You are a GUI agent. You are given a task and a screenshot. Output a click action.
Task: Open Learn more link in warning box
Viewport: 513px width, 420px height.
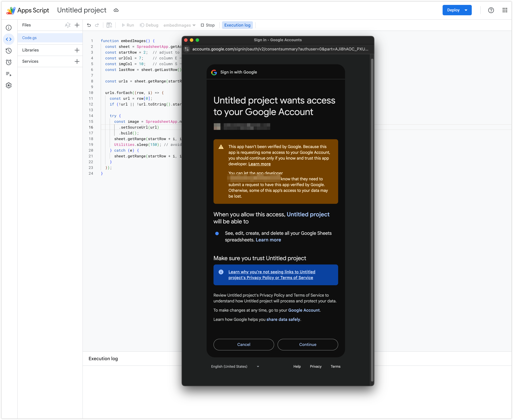259,164
